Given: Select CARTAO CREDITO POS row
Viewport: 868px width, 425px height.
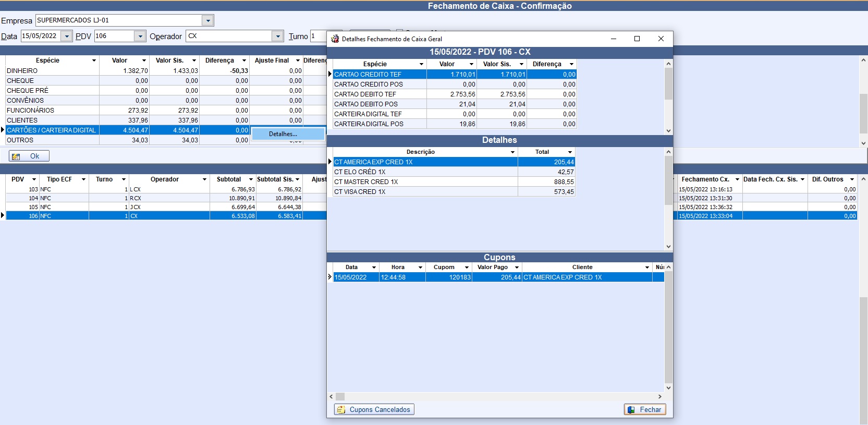Looking at the screenshot, I should (455, 84).
